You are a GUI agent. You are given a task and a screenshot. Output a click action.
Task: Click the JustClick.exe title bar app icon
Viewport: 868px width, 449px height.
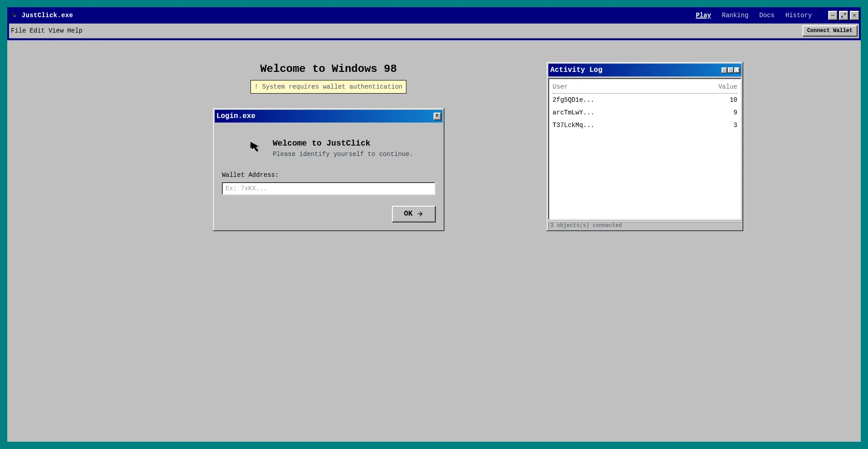pyautogui.click(x=14, y=15)
